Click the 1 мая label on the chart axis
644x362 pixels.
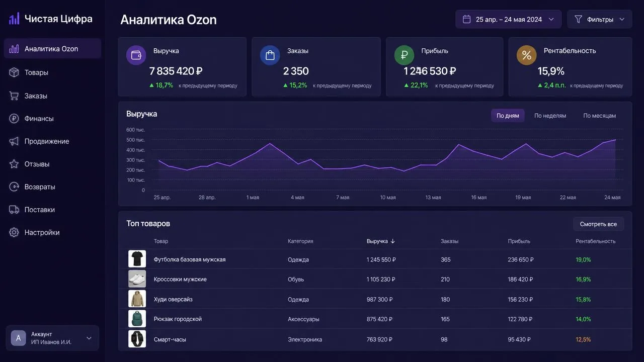coord(253,198)
